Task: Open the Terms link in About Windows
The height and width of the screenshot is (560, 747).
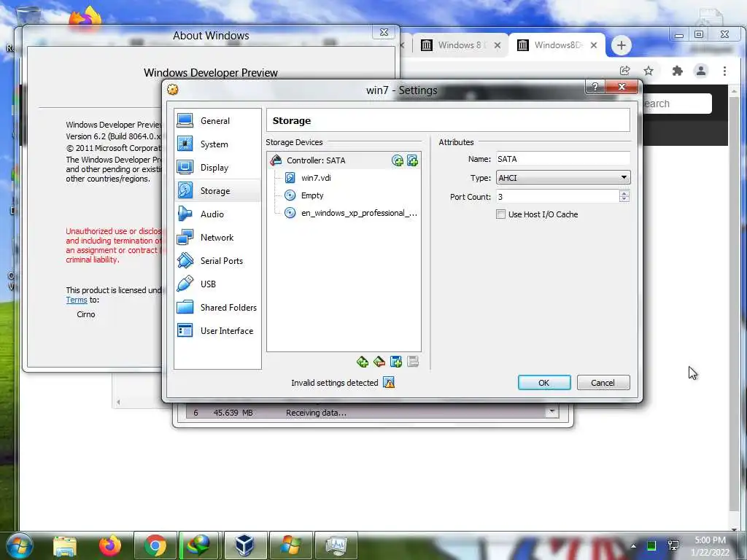Action: click(x=76, y=300)
